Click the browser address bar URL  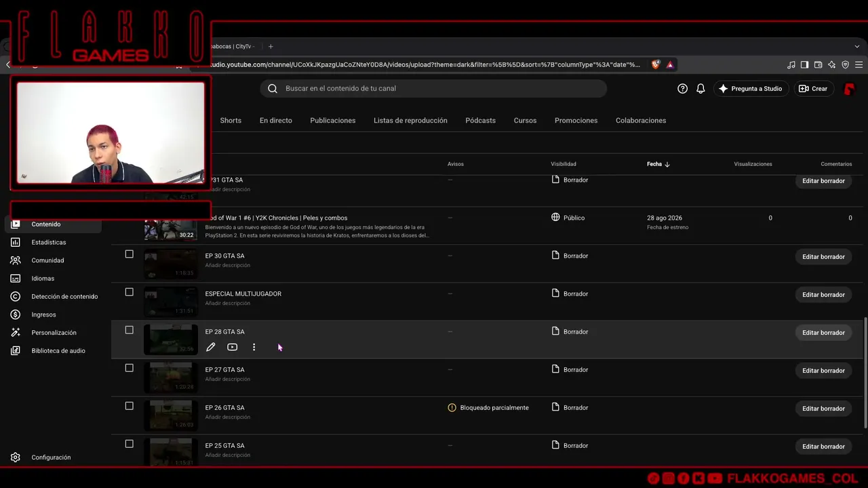point(426,64)
